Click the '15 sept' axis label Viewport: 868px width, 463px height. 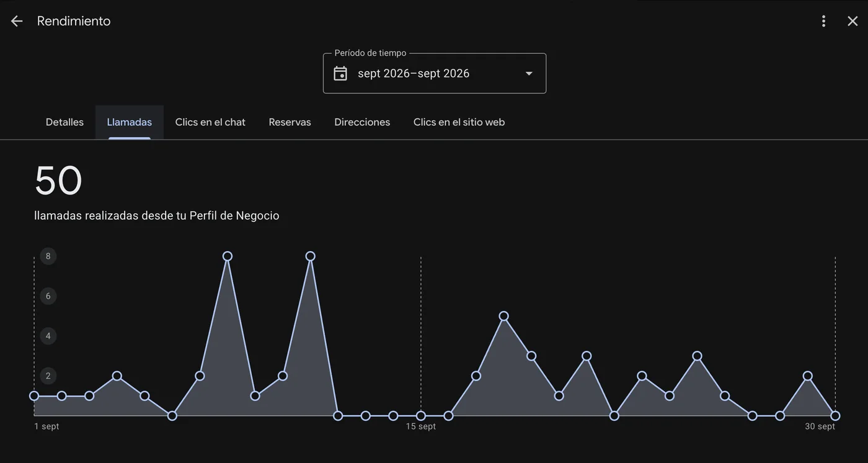[421, 426]
